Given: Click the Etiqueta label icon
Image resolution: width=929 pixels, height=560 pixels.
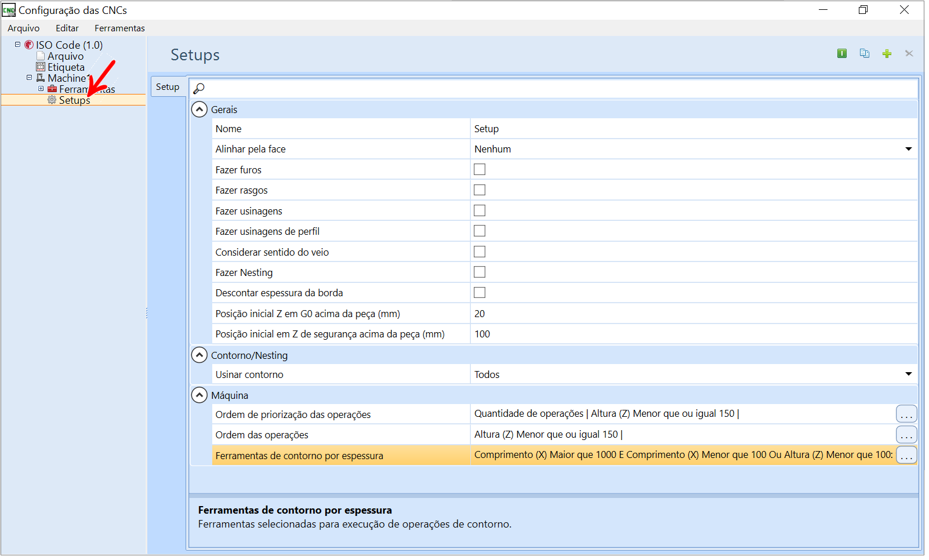Looking at the screenshot, I should click(x=41, y=67).
